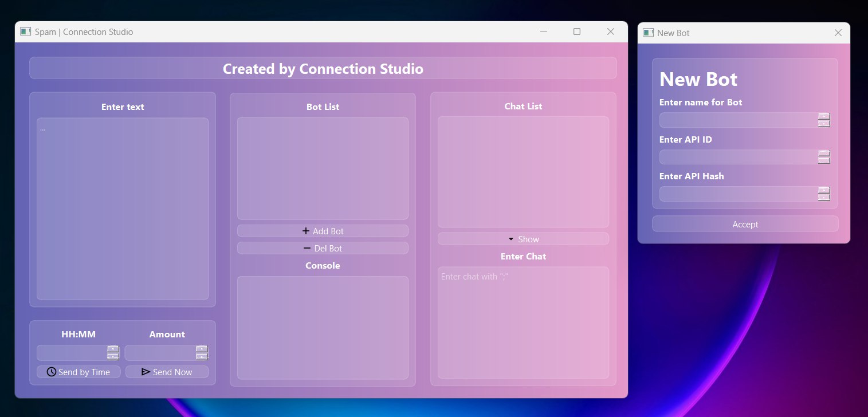This screenshot has width=868, height=417.
Task: Click inside the Chat List box
Action: [523, 172]
